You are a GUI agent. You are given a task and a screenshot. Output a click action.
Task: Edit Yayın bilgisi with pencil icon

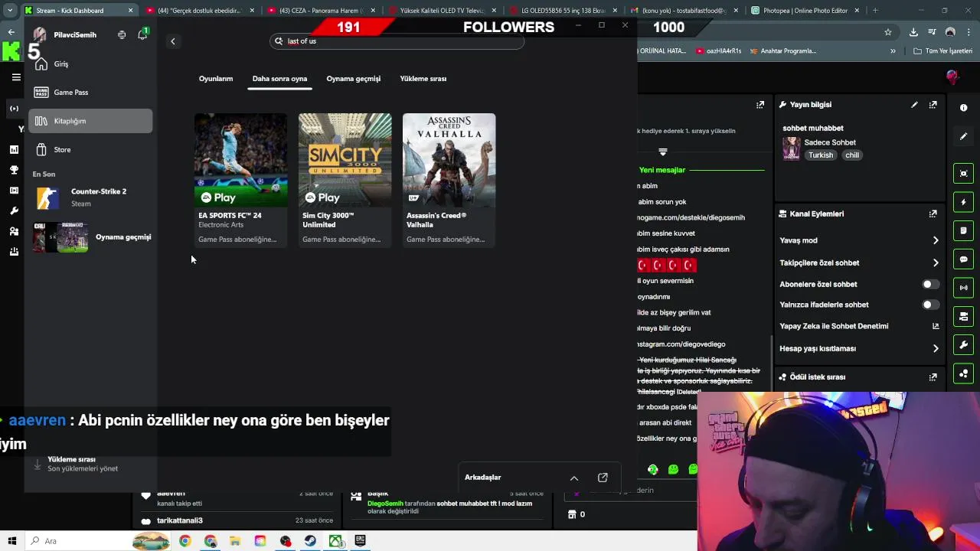(914, 105)
